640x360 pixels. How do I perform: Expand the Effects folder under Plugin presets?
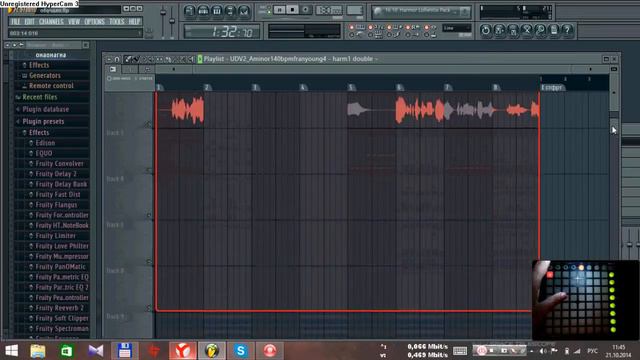39,133
